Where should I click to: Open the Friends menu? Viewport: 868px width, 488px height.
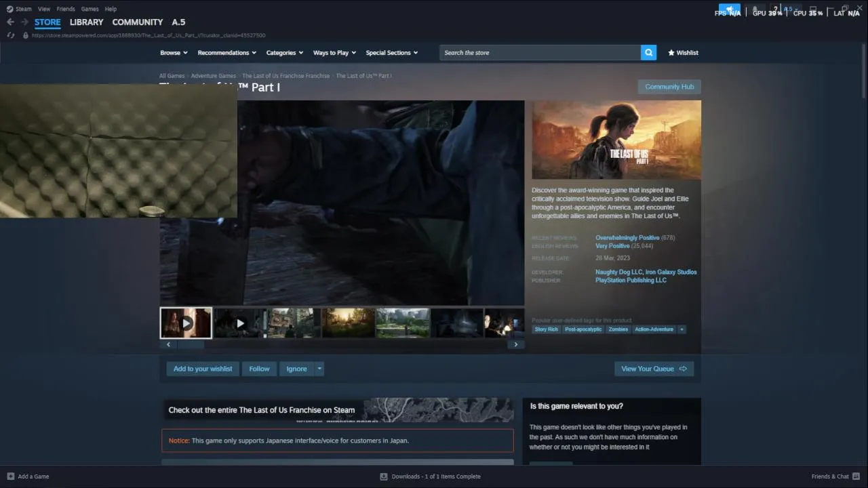tap(66, 9)
